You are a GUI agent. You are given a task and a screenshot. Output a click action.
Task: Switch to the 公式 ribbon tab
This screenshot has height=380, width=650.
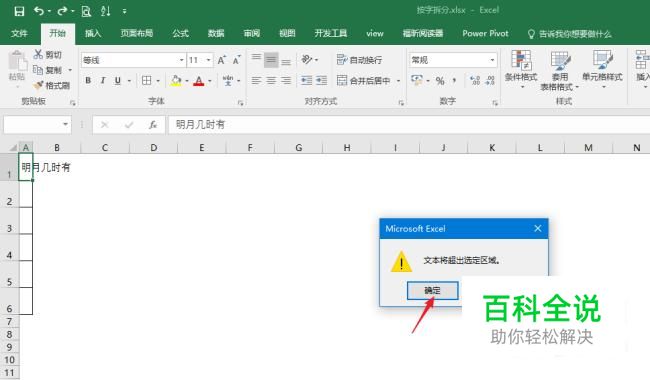coord(180,34)
